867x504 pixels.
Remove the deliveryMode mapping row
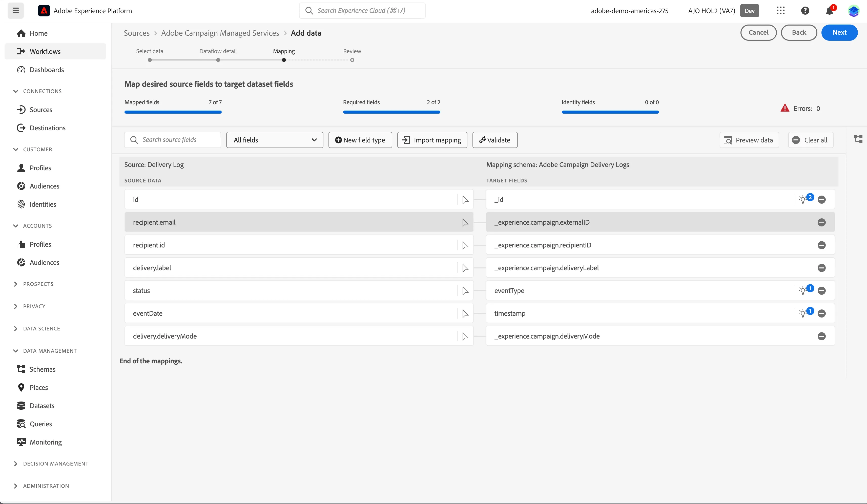click(822, 336)
